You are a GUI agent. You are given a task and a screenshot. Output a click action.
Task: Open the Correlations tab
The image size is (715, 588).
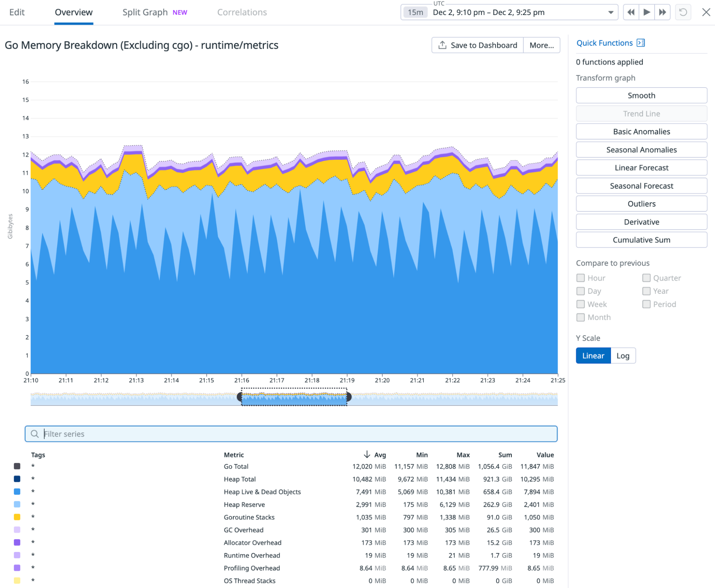[x=242, y=12]
